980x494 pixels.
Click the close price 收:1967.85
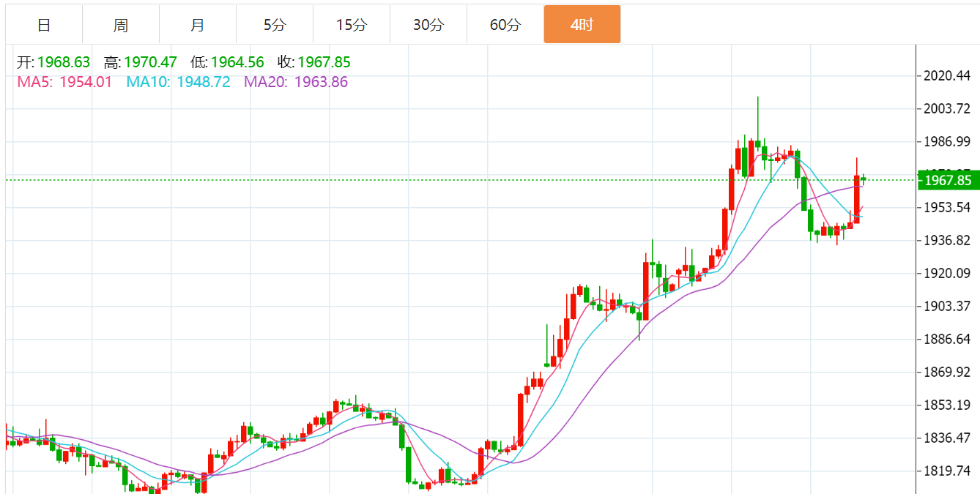pos(314,62)
